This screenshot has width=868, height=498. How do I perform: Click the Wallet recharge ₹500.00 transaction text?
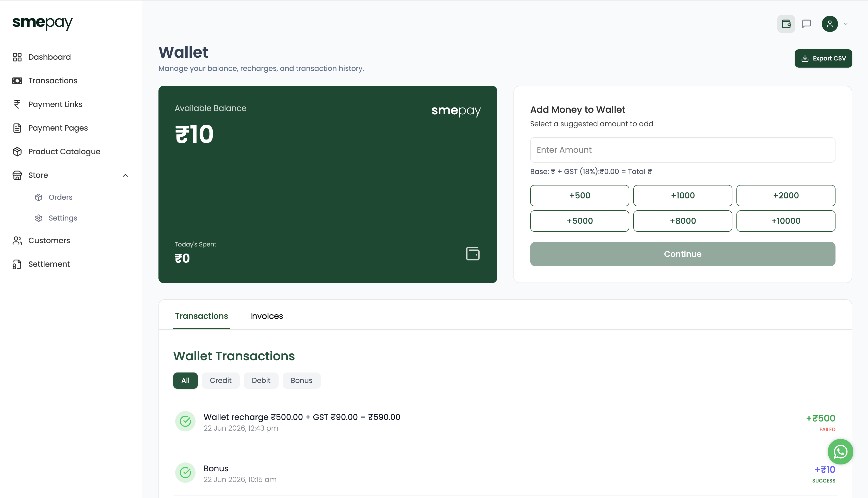(302, 417)
